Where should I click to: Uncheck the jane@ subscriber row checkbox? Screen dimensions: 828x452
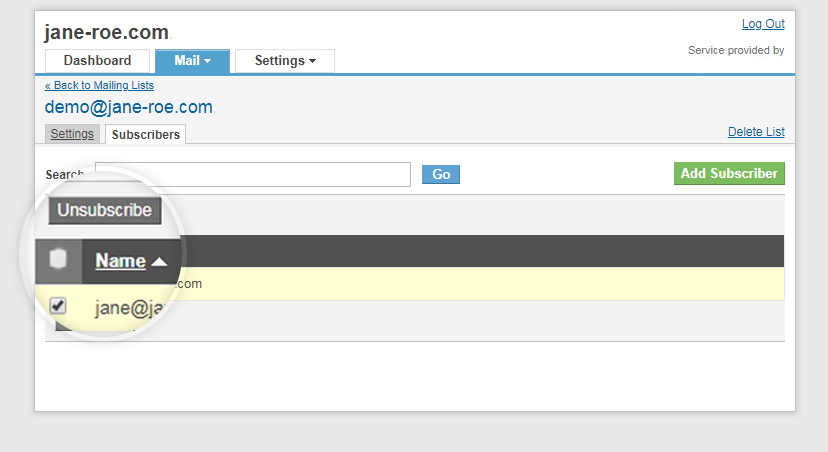click(58, 306)
